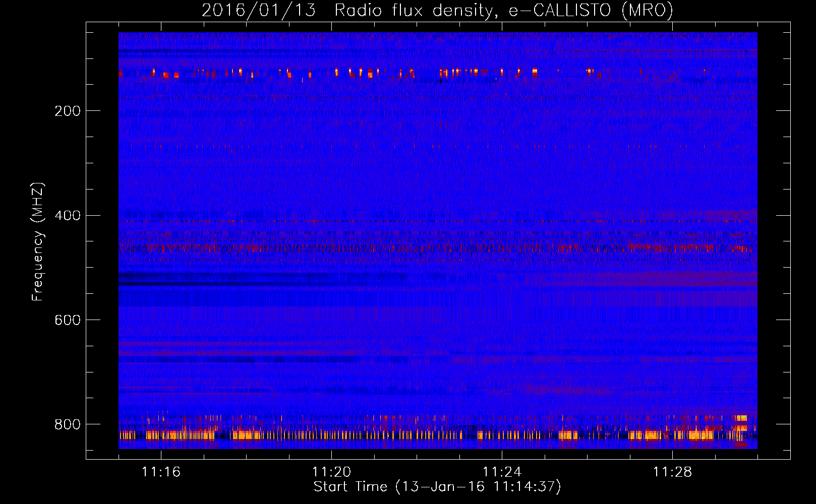
Task: Click the "Start Time (13-Jan-16 11:14:37)" label
Action: [x=437, y=486]
